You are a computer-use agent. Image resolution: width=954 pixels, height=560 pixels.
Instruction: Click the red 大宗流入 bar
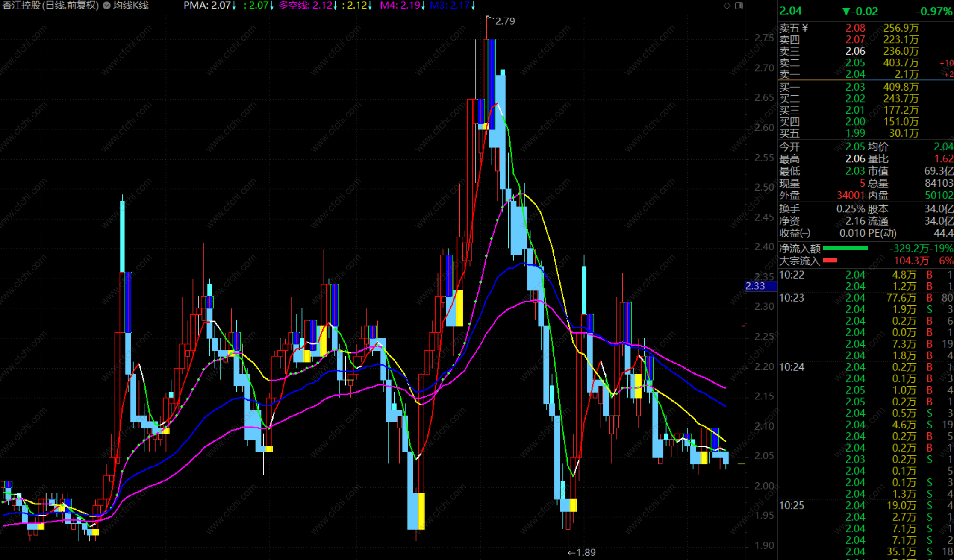(830, 260)
